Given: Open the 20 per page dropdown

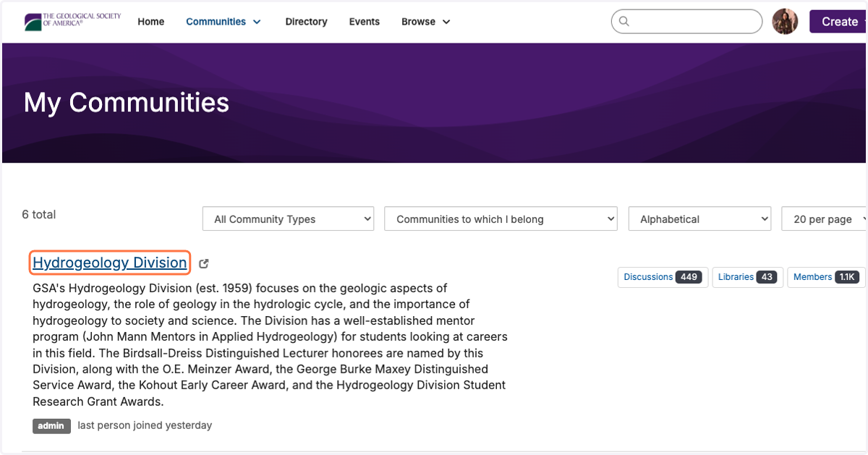Looking at the screenshot, I should point(825,219).
